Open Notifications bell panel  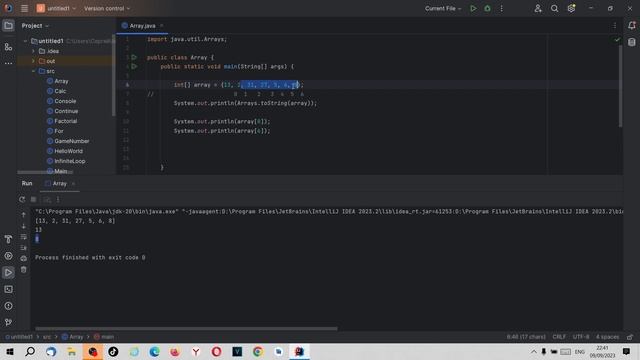click(x=632, y=25)
